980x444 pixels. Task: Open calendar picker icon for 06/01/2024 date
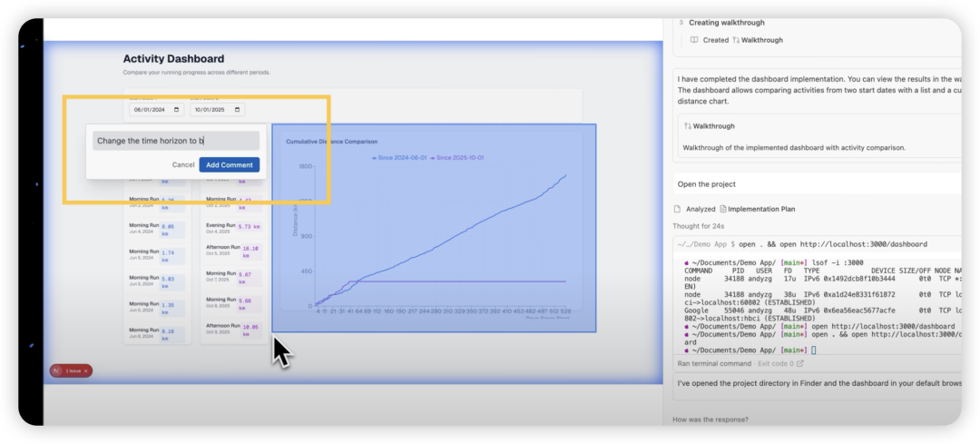point(177,110)
